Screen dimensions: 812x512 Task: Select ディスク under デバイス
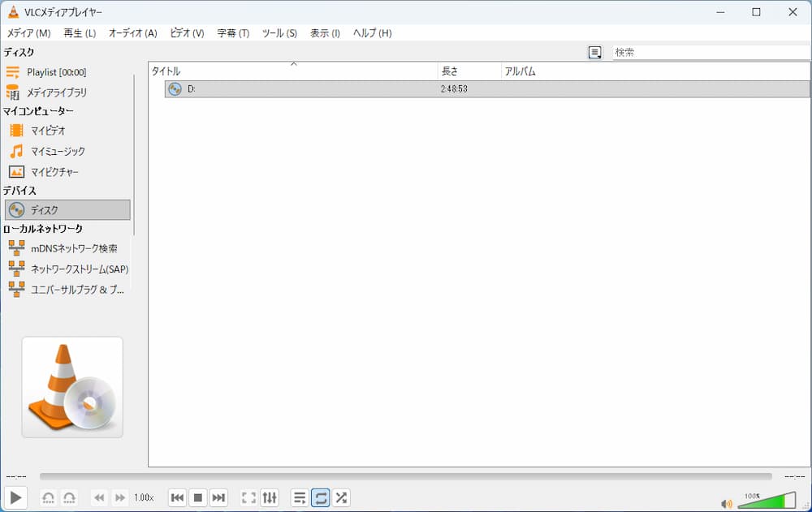pyautogui.click(x=67, y=209)
